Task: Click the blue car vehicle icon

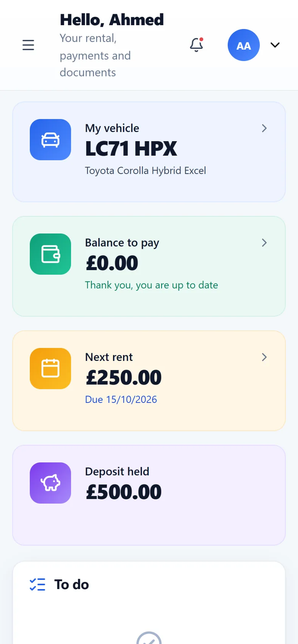Action: 50,140
